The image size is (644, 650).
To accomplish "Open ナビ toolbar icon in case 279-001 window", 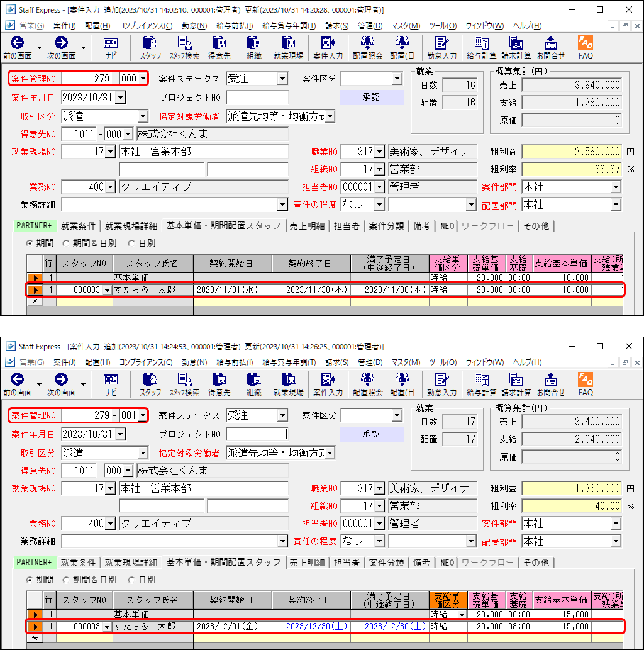I will coord(111,383).
